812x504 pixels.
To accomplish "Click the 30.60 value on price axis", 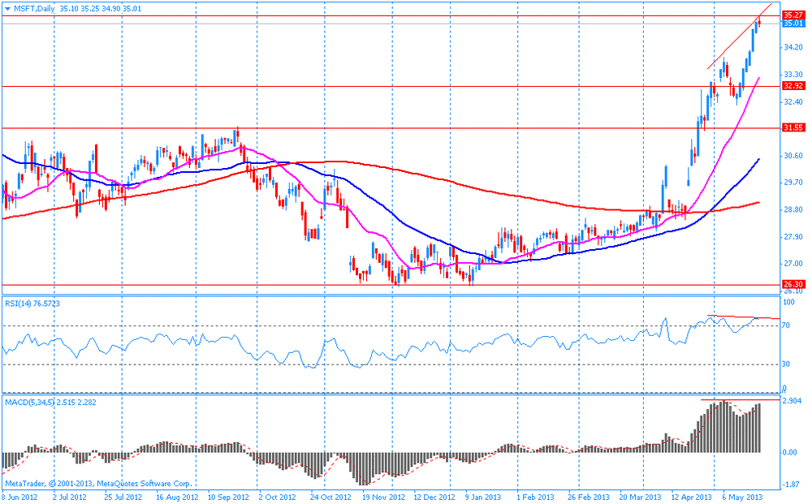I will (x=793, y=156).
